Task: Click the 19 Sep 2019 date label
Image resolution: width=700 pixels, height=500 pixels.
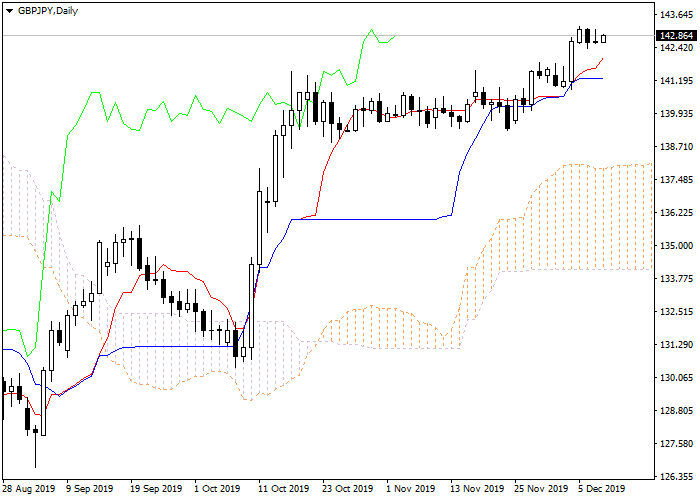Action: pyautogui.click(x=157, y=489)
